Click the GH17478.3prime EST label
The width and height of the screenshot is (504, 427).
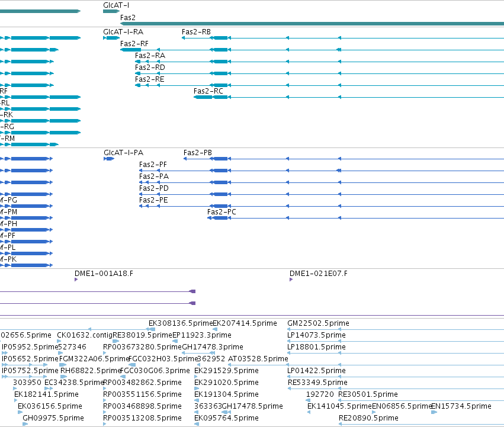pyautogui.click(x=213, y=347)
